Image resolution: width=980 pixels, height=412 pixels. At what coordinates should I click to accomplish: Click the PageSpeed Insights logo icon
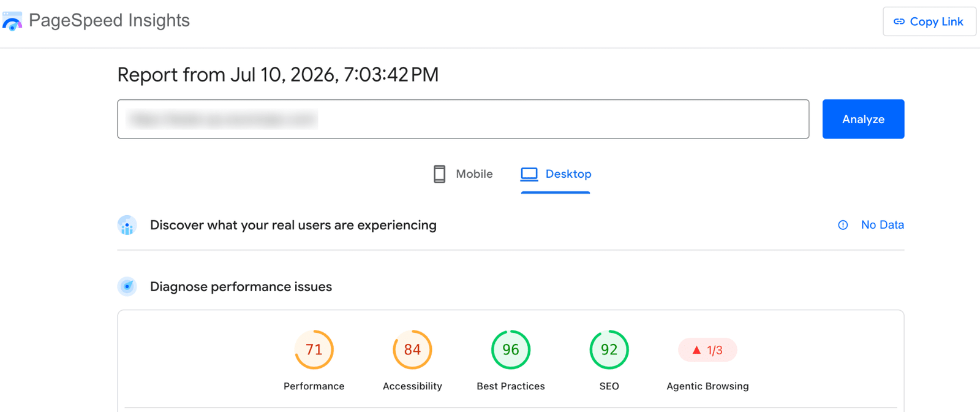[12, 21]
